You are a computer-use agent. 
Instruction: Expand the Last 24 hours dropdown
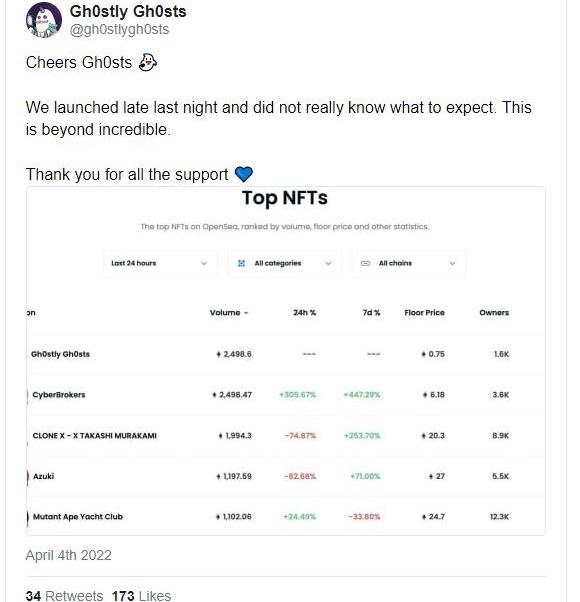pyautogui.click(x=160, y=263)
